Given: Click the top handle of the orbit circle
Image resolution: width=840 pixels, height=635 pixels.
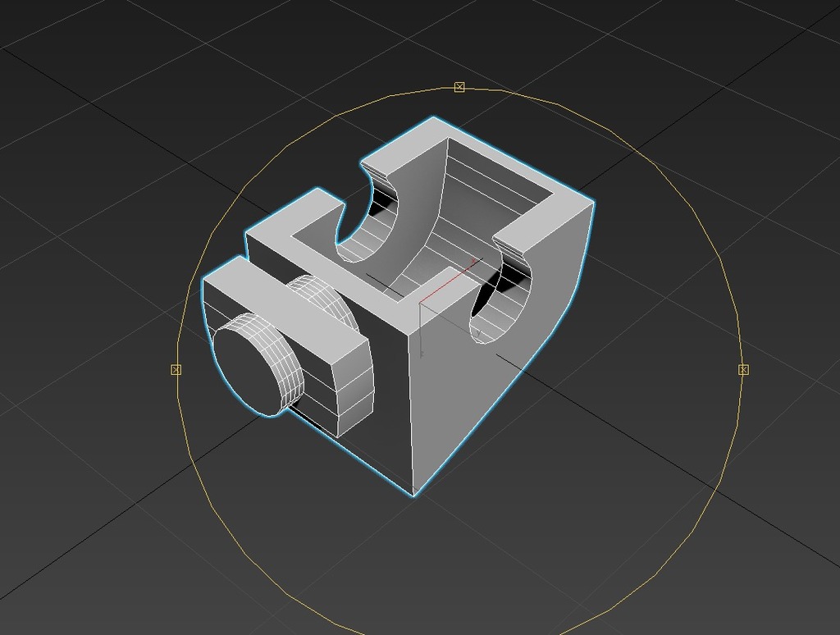Looking at the screenshot, I should (459, 87).
